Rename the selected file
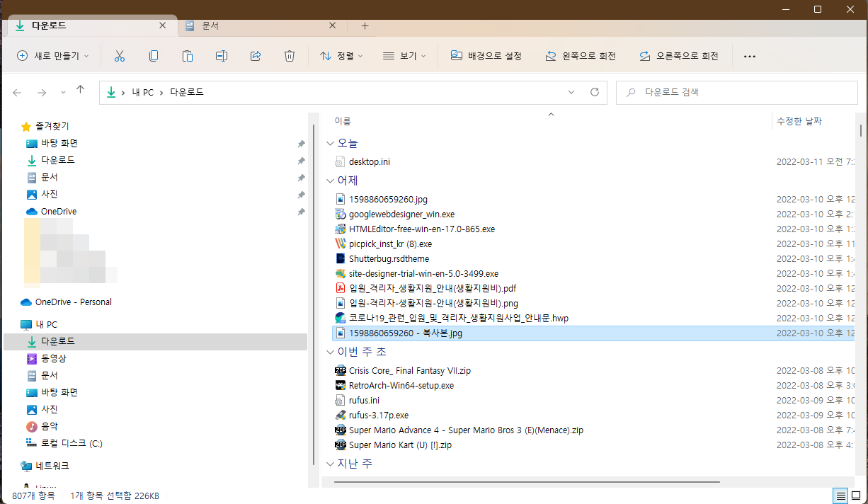Viewport: 868px width, 504px height. pos(221,56)
